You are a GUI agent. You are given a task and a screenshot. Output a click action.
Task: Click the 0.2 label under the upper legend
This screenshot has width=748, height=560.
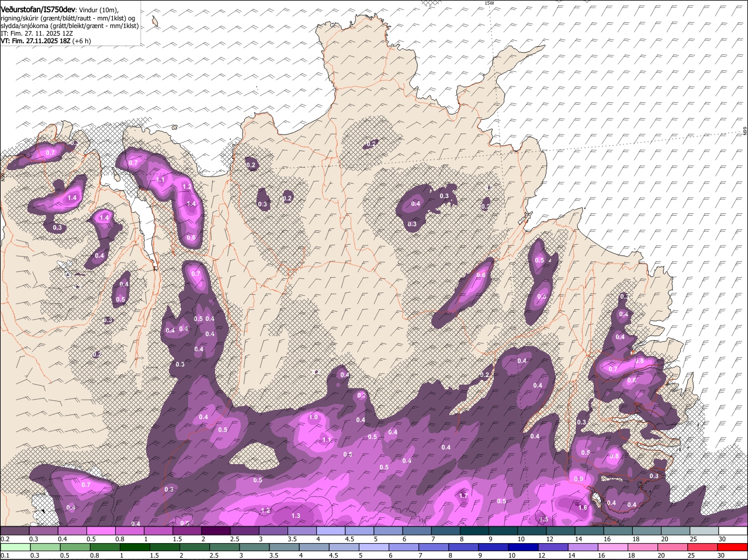click(x=5, y=539)
